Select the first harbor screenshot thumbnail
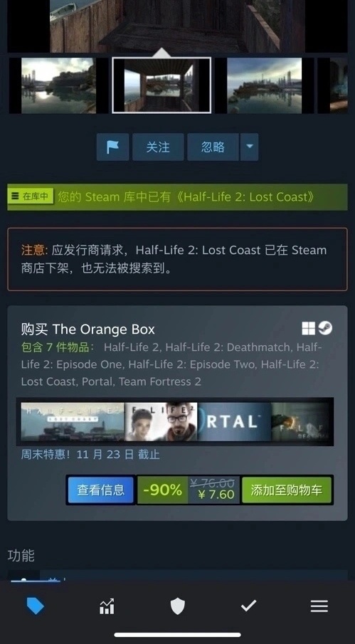 (x=58, y=85)
